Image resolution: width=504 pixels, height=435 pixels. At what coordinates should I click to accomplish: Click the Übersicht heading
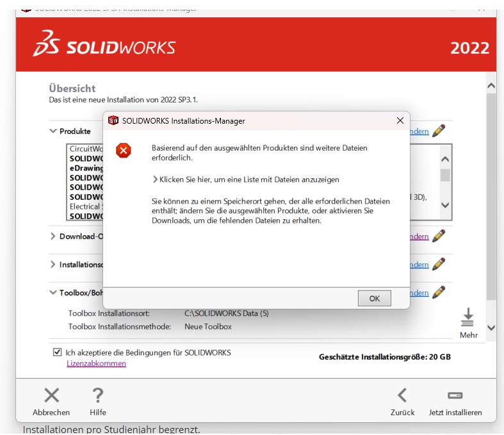point(72,88)
